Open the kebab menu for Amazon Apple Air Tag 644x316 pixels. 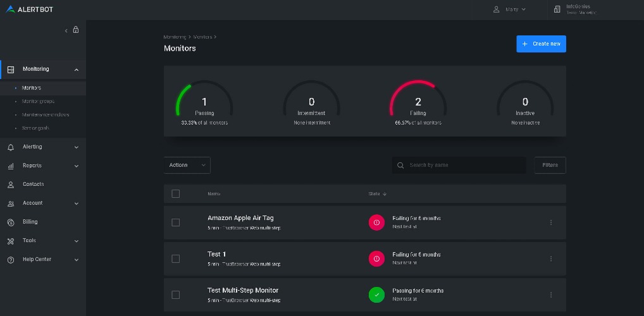click(550, 222)
